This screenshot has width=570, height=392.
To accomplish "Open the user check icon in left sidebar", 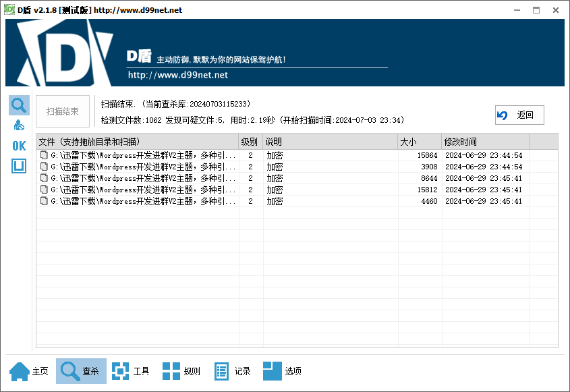I will pos(19,125).
